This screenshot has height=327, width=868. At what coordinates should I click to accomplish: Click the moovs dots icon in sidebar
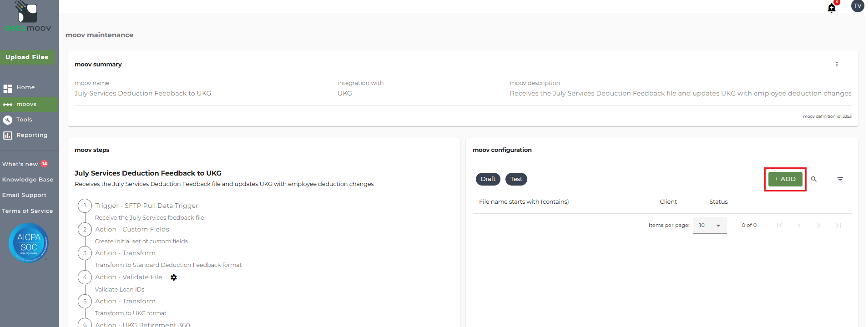(8, 105)
